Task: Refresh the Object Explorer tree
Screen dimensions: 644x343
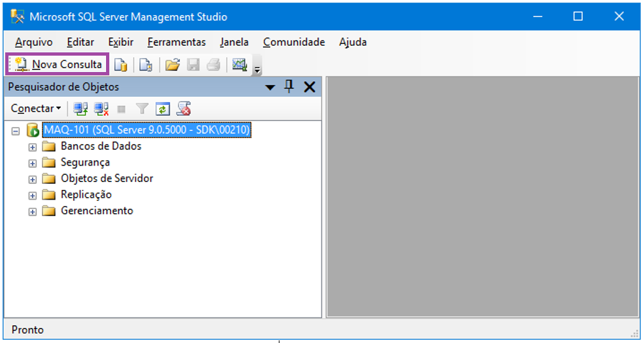Action: [162, 109]
